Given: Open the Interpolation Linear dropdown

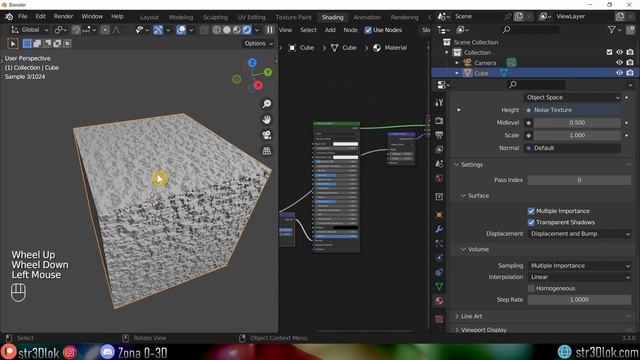Looking at the screenshot, I should pyautogui.click(x=580, y=277).
